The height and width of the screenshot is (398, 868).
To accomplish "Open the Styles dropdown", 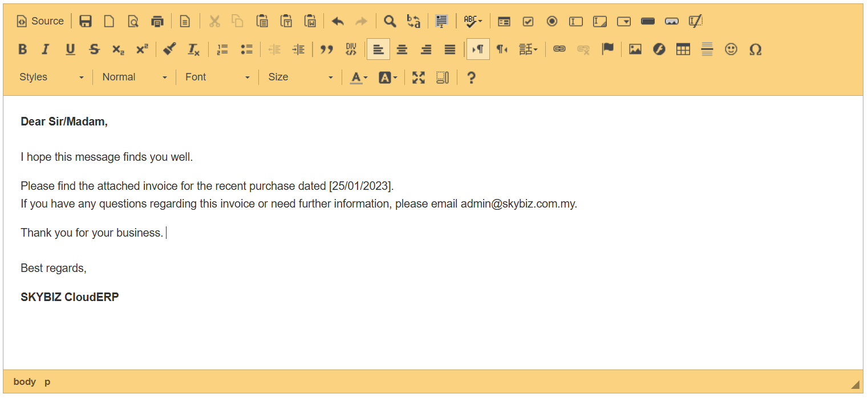I will click(51, 77).
